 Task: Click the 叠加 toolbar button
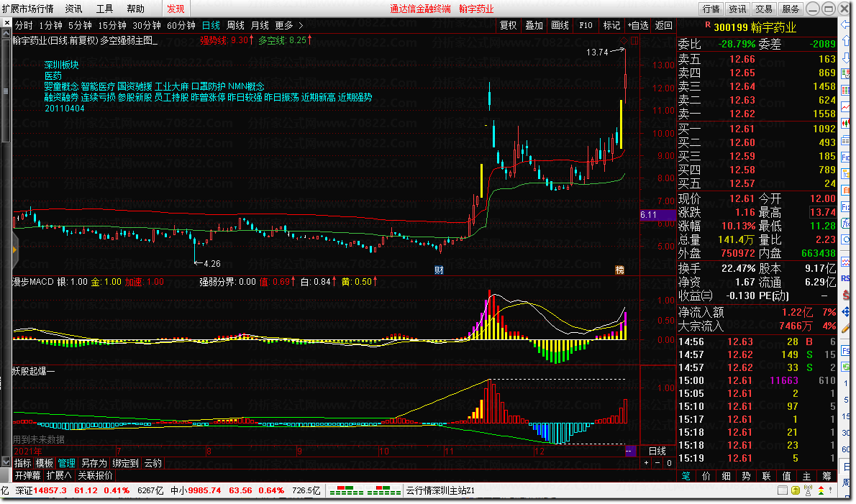point(534,26)
